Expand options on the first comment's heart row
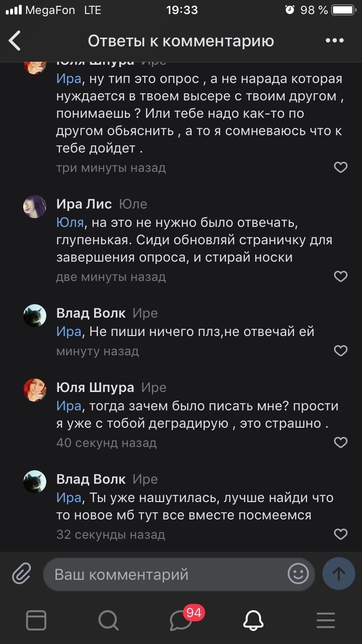The image size is (362, 644). [341, 167]
